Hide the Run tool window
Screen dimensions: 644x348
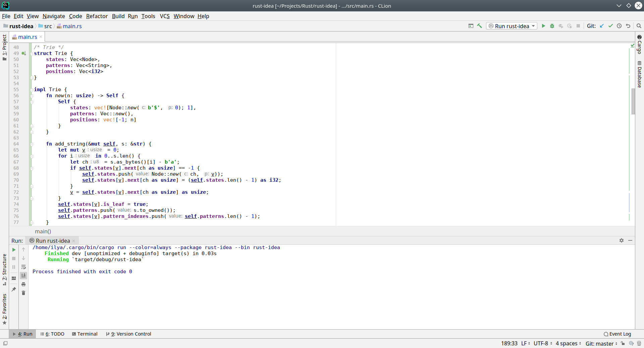(630, 240)
